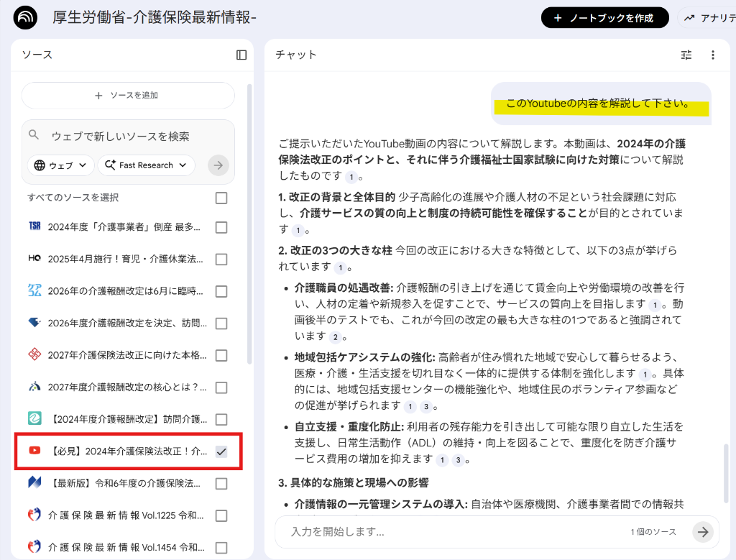
Task: Click the analytics trend icon at top right
Action: point(689,18)
